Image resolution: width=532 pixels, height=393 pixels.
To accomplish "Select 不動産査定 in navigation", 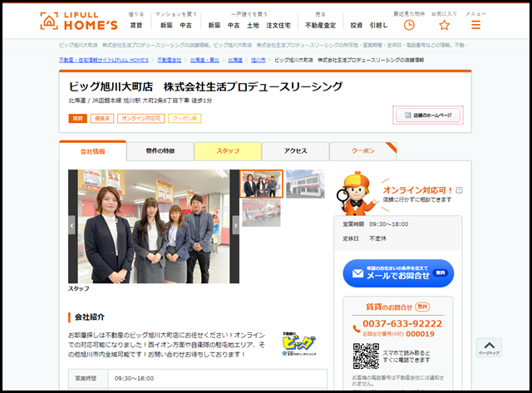I will 320,25.
